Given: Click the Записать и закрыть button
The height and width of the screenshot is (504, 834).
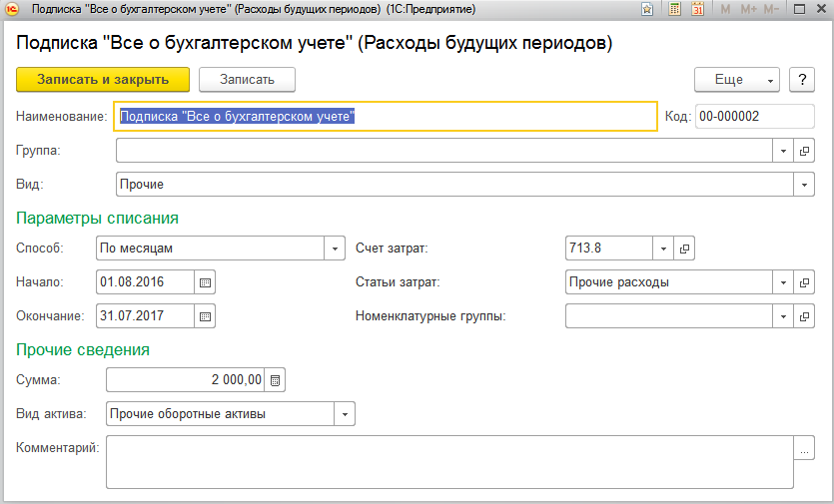Looking at the screenshot, I should click(x=103, y=79).
